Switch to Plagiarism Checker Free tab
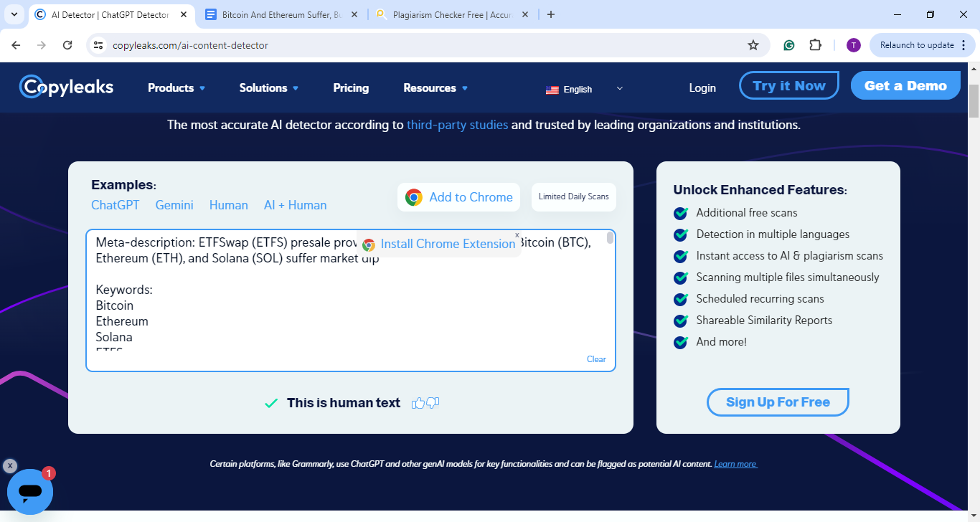The image size is (980, 522). click(x=452, y=14)
